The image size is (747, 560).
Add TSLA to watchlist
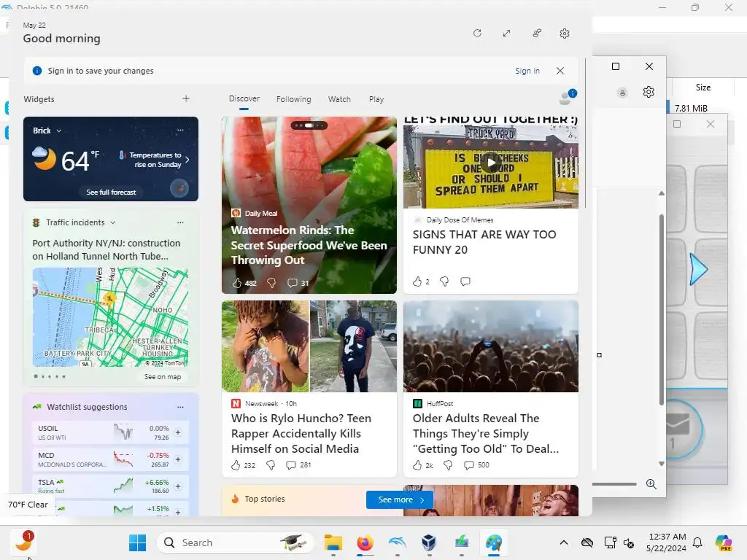coord(178,486)
